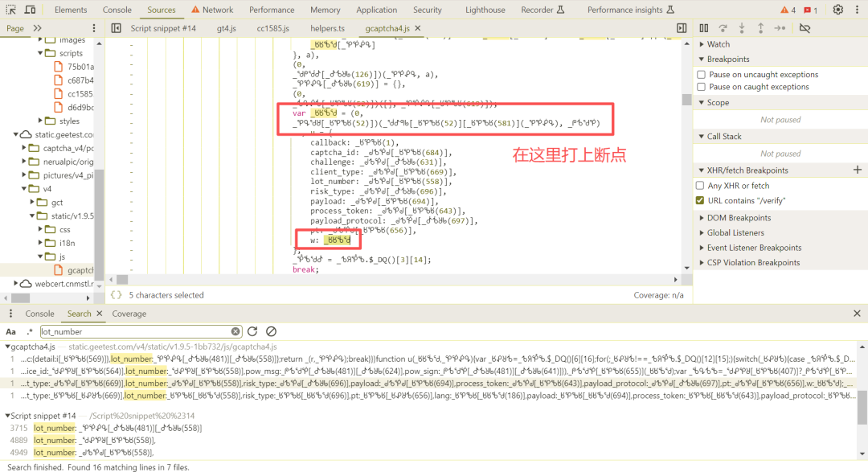Uncheck URL contains "/verify" breakpoint

tap(700, 200)
